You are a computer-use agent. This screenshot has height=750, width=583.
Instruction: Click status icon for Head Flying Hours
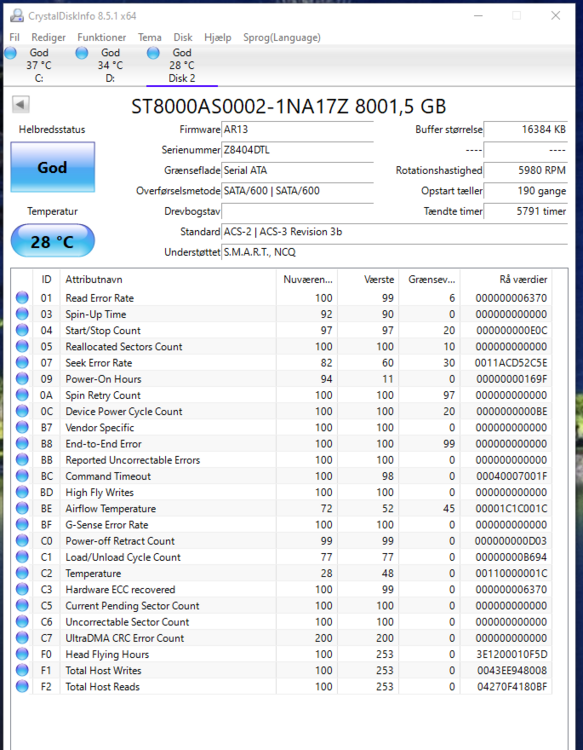22,654
